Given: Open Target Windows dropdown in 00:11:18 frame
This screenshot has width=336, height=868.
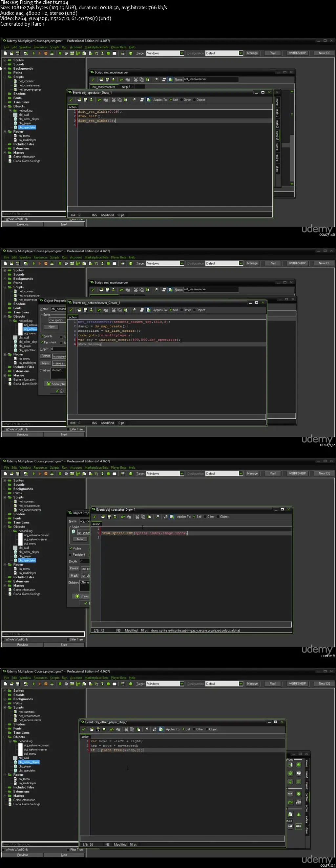Looking at the screenshot, I should pyautogui.click(x=182, y=474).
